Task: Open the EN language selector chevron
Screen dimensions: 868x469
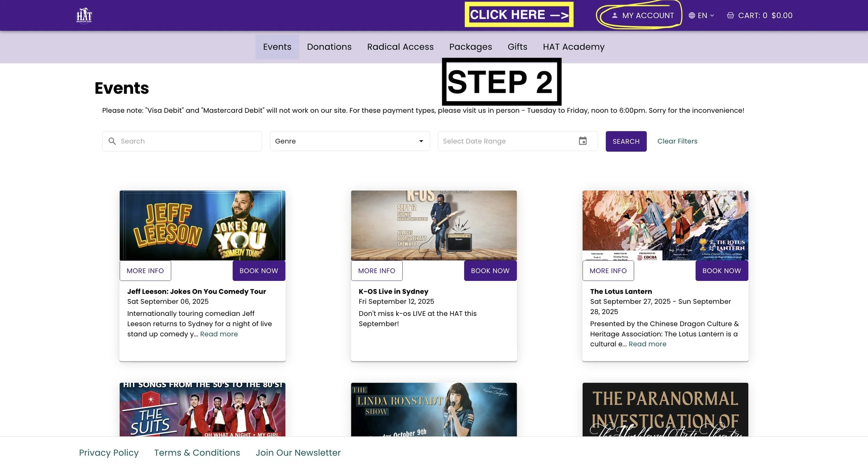Action: coord(712,16)
